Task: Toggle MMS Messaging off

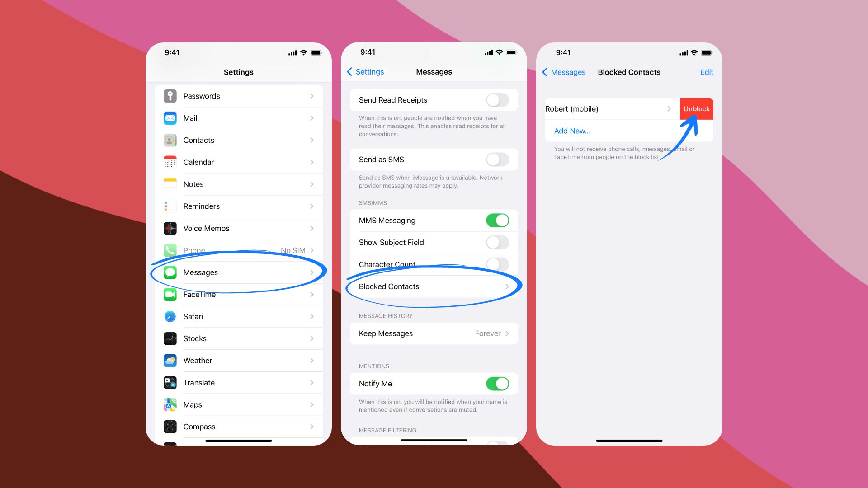Action: click(x=497, y=220)
